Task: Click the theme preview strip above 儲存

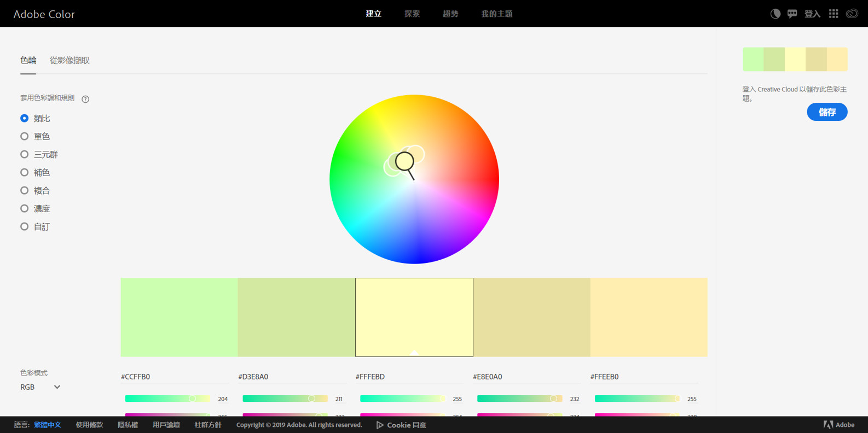Action: (795, 59)
